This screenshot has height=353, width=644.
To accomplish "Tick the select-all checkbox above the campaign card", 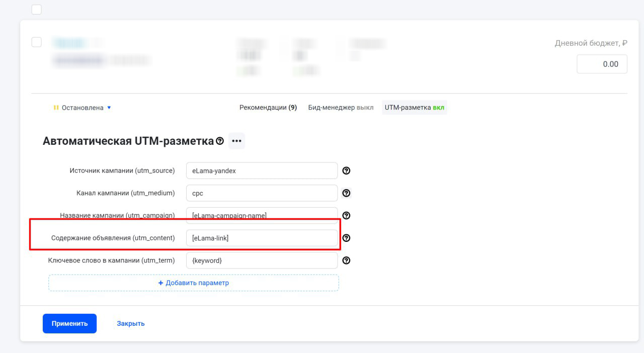I will pyautogui.click(x=37, y=10).
